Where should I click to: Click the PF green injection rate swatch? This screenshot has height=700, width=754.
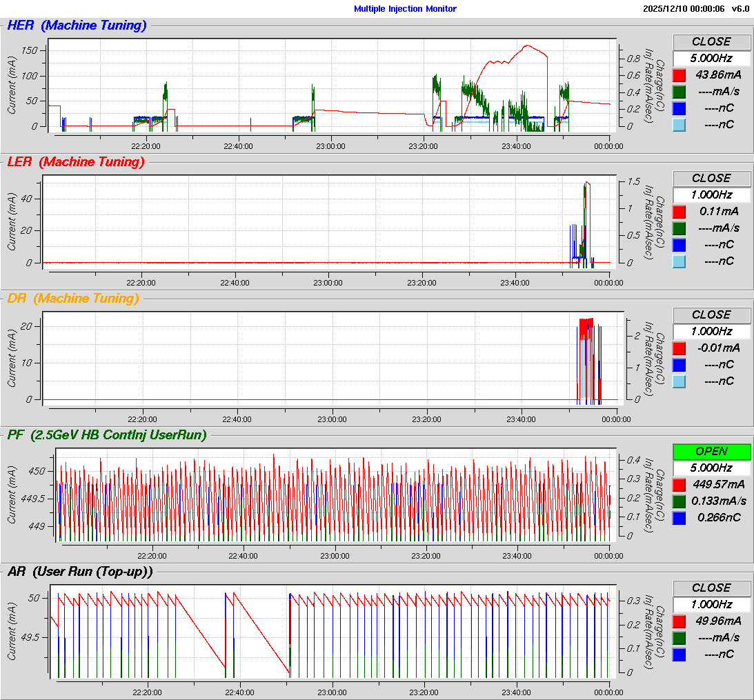click(679, 501)
